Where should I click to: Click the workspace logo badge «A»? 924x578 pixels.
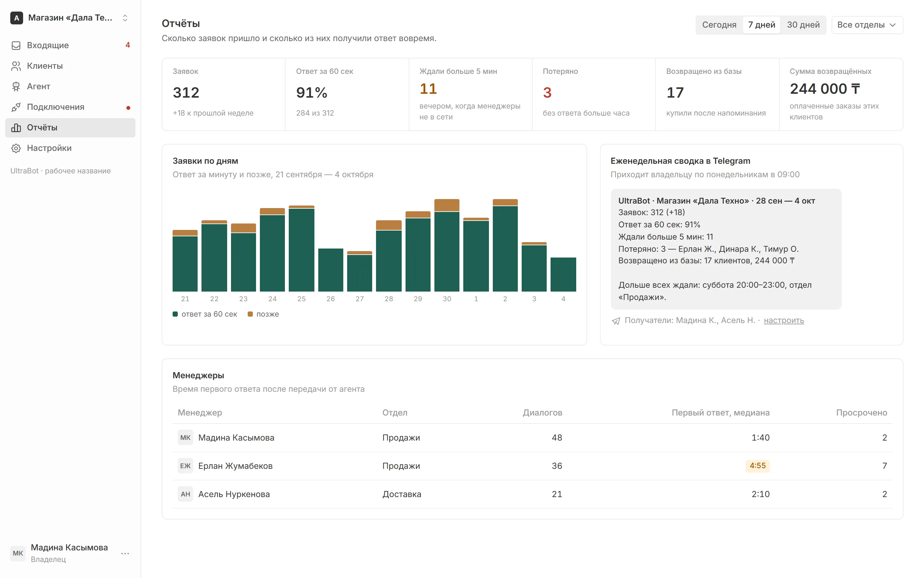coord(16,18)
